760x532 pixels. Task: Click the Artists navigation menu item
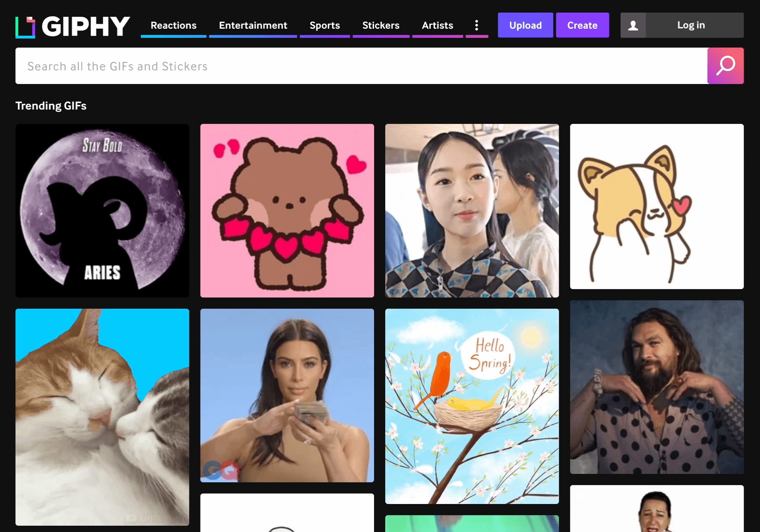click(437, 25)
